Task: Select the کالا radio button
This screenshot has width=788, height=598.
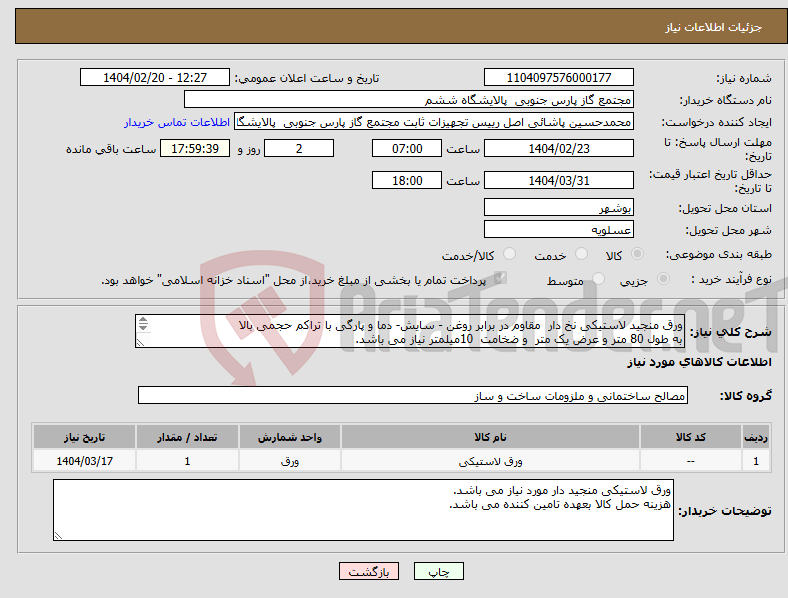Action: point(637,254)
